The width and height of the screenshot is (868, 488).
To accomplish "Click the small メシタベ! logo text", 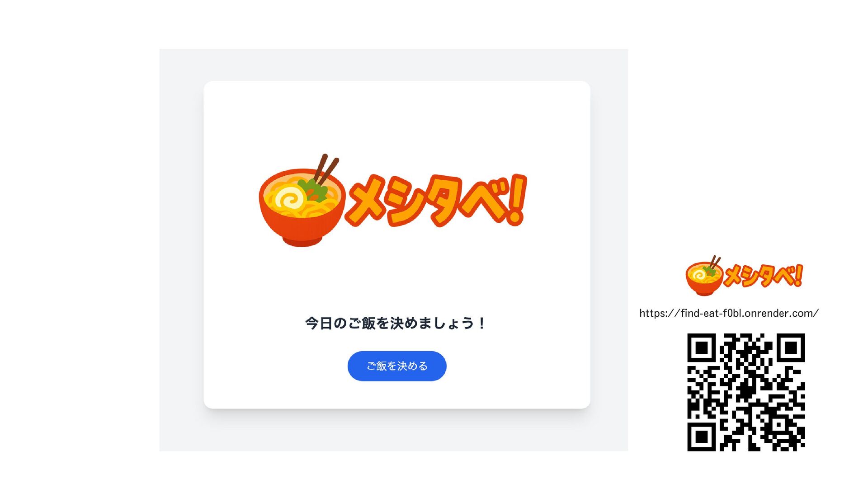I will (763, 276).
